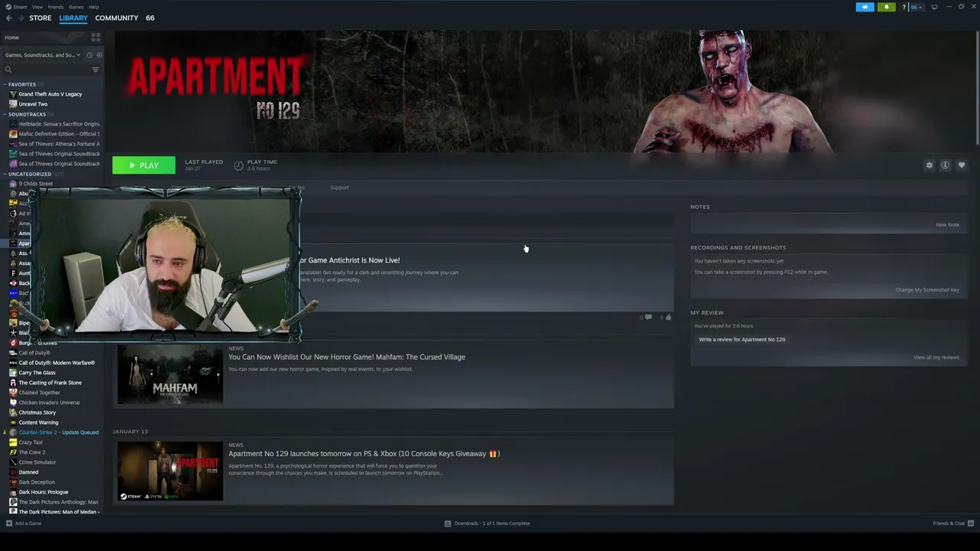
Task: Click the Steam logo menu
Action: pos(8,7)
